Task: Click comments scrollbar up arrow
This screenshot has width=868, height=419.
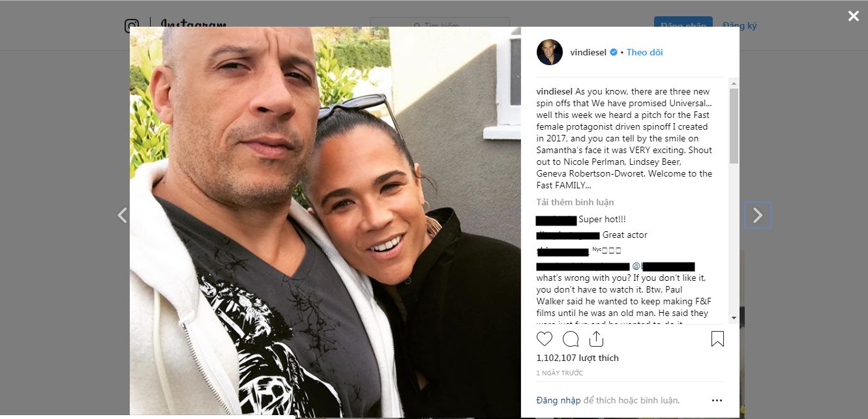Action: 734,83
